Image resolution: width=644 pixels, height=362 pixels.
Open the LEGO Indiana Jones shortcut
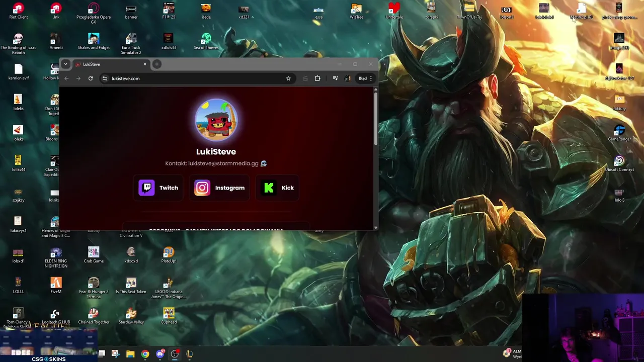tap(169, 288)
